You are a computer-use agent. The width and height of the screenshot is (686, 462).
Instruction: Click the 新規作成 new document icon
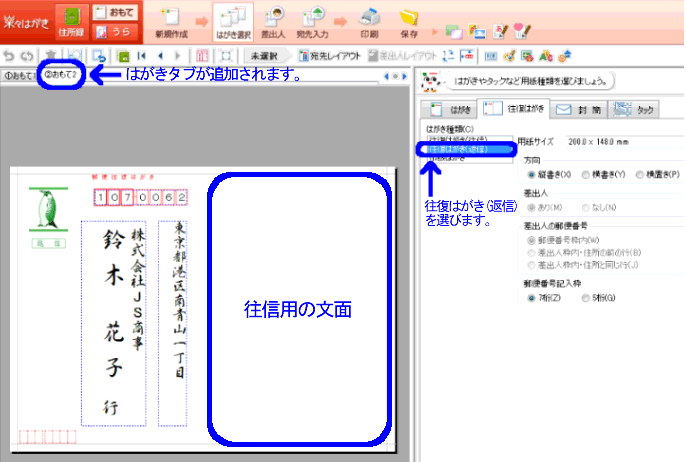(171, 20)
